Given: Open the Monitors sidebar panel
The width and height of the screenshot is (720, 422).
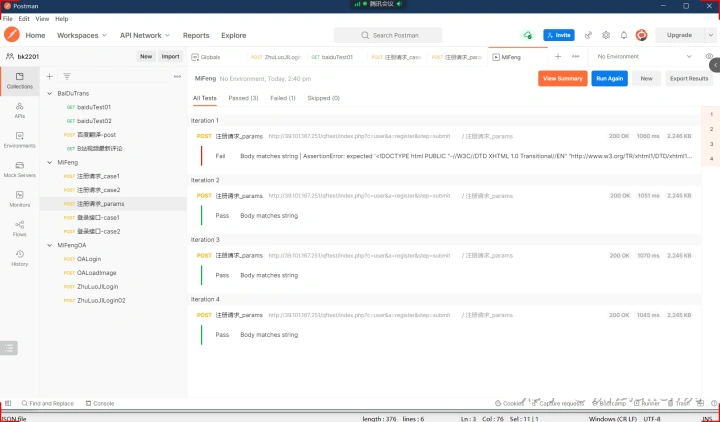Looking at the screenshot, I should click(19, 199).
